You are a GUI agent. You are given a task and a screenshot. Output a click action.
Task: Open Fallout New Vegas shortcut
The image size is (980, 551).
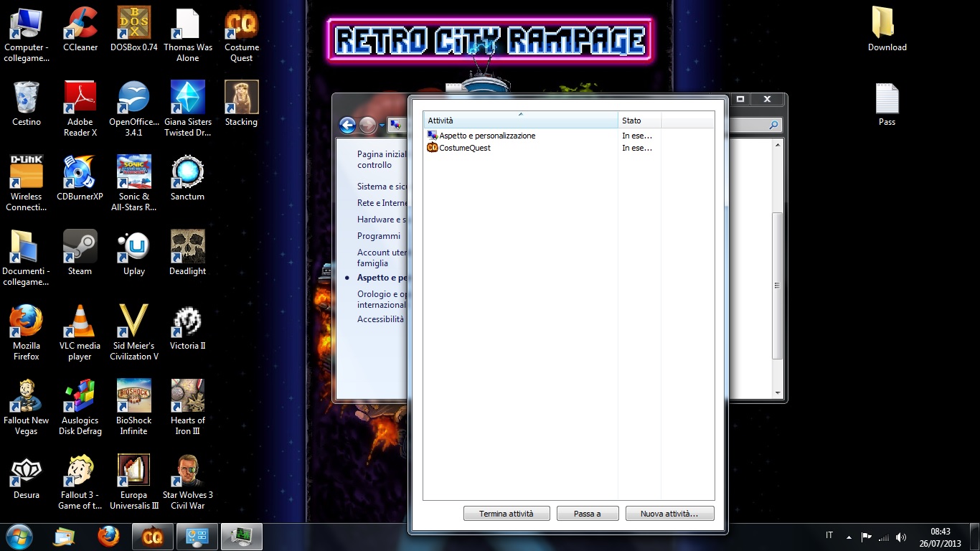pos(27,408)
